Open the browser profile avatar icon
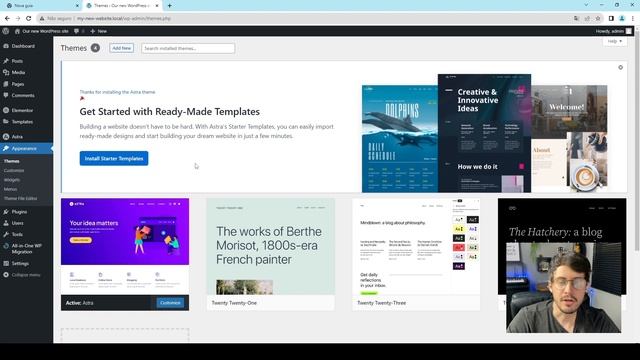 point(622,18)
